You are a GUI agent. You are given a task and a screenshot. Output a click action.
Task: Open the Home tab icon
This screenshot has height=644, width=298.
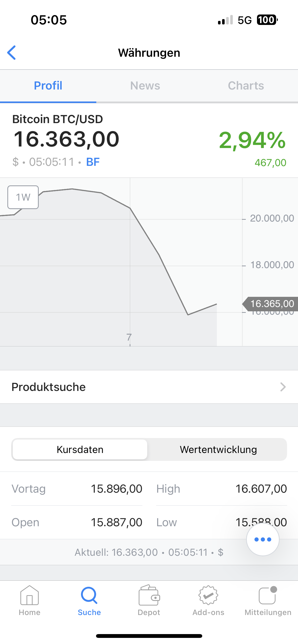[30, 595]
